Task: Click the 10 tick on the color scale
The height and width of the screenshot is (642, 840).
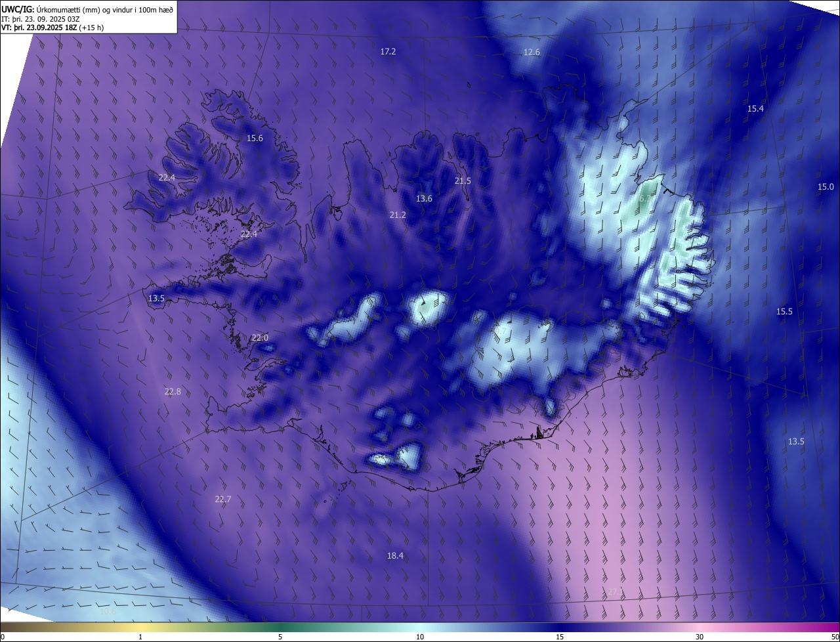Action: click(420, 637)
